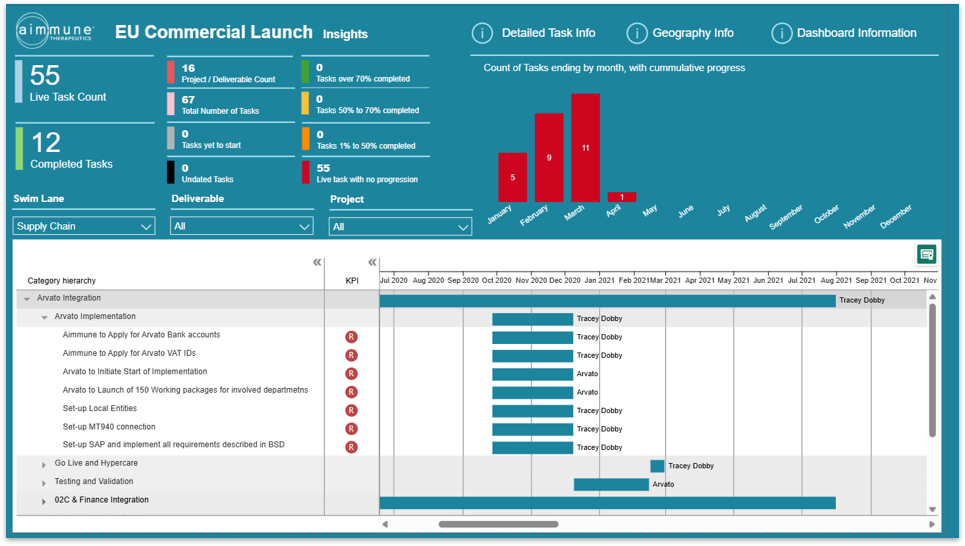This screenshot has width=965, height=546.
Task: Click R badge for Set-up Local Entities
Action: [351, 411]
